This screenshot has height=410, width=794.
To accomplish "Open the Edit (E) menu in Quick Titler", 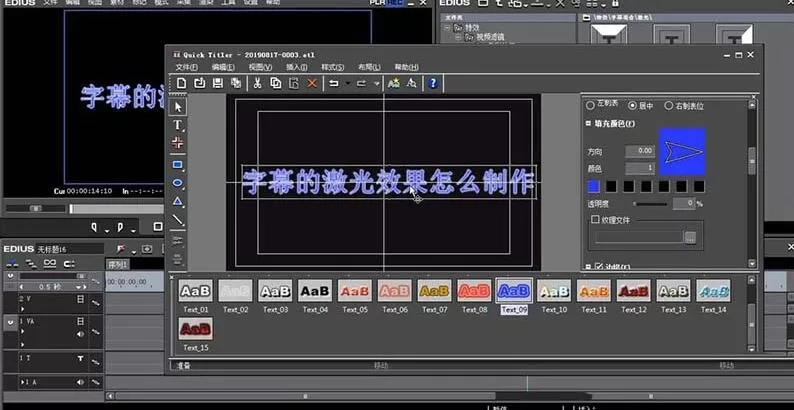I will pos(223,67).
